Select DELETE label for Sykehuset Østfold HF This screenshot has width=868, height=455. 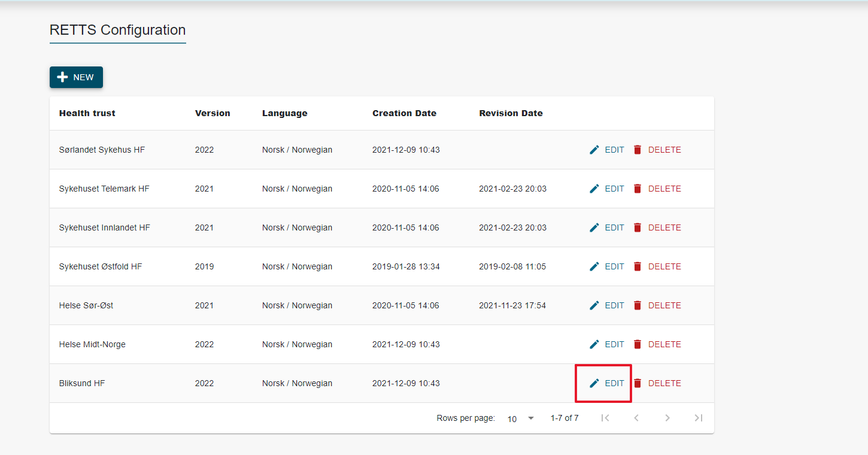click(x=664, y=266)
